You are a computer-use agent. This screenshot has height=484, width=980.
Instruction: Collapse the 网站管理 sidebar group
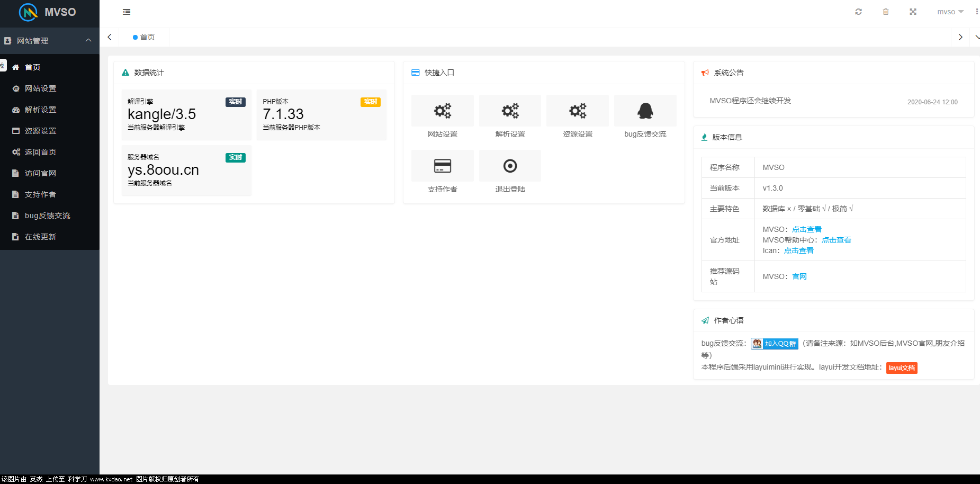pos(50,41)
